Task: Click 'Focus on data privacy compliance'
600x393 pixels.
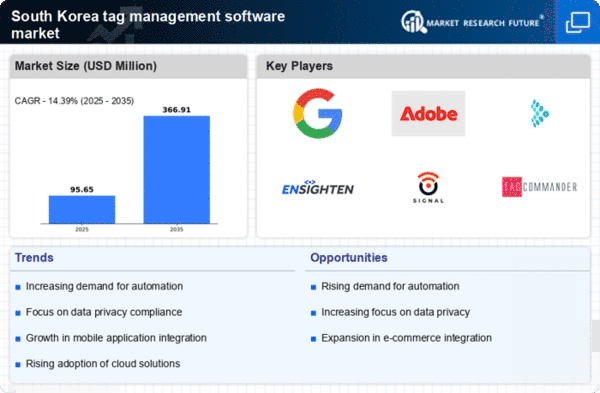Action: [x=104, y=312]
